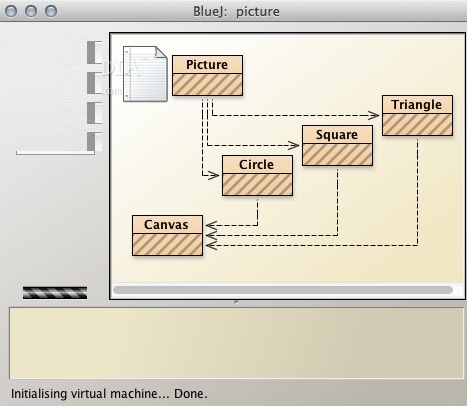467x406 pixels.
Task: Click the 'BlueJ: picture' window title
Action: click(236, 11)
